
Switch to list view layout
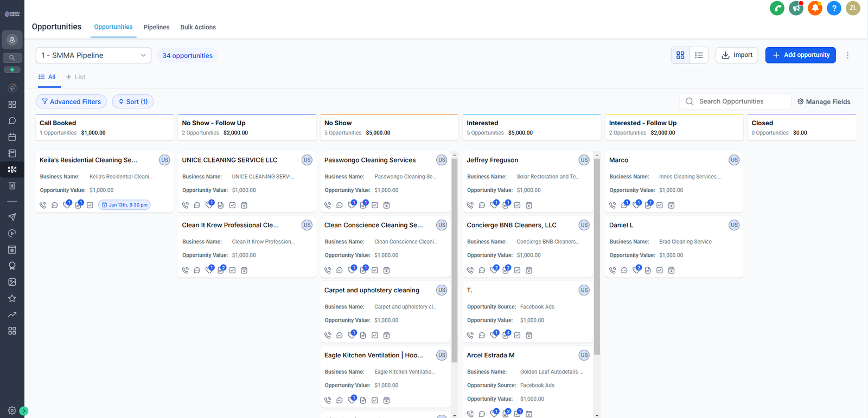tap(699, 55)
